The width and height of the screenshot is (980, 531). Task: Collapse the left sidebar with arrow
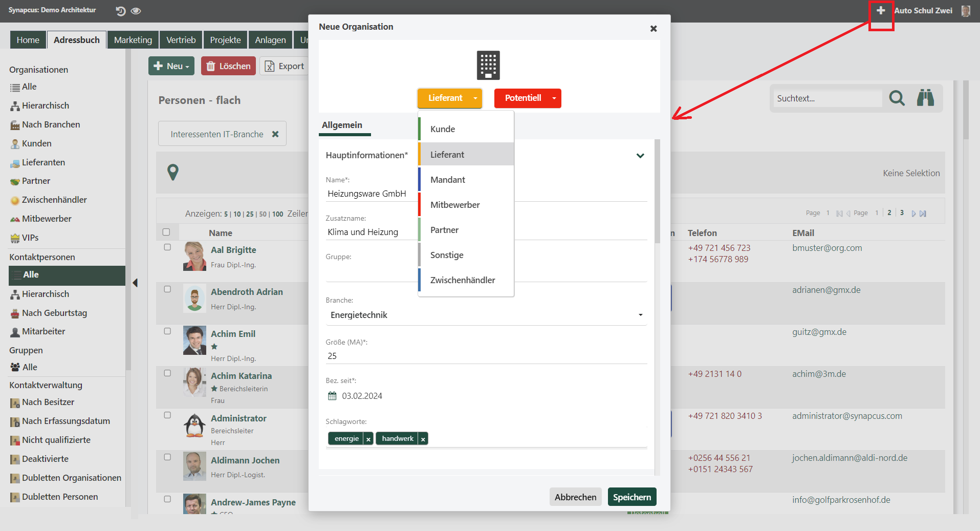tap(135, 283)
